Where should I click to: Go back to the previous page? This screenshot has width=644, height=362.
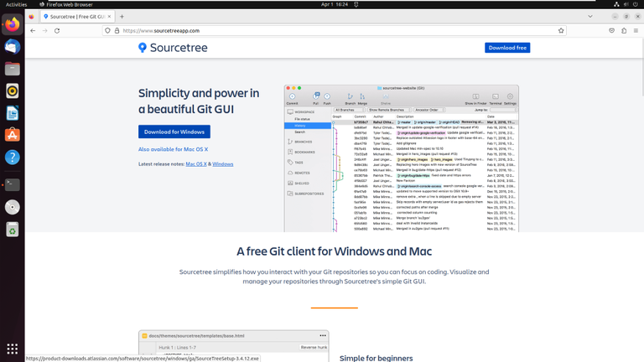pyautogui.click(x=33, y=31)
